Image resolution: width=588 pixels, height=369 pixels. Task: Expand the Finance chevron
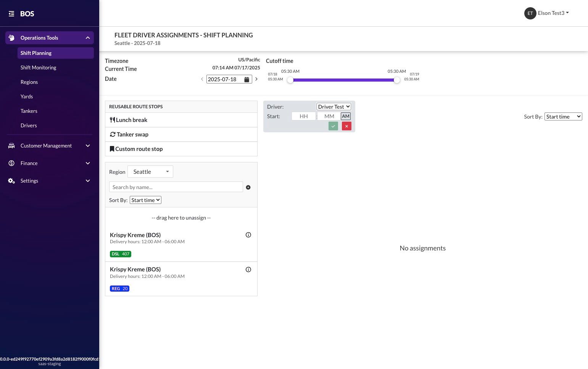click(88, 163)
